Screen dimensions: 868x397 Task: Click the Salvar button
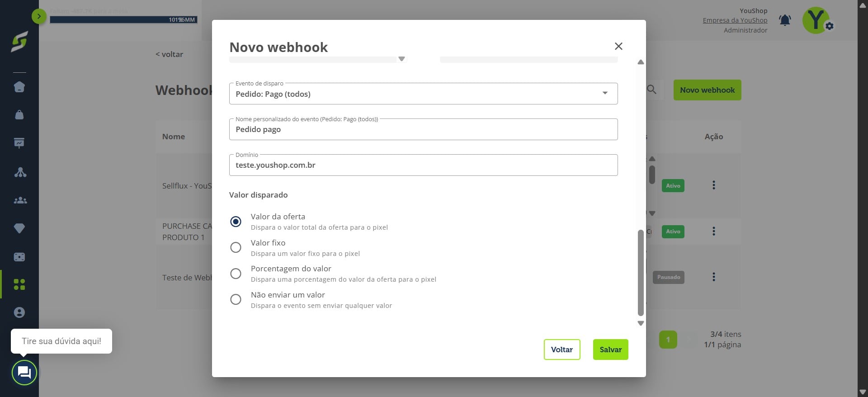click(x=610, y=350)
